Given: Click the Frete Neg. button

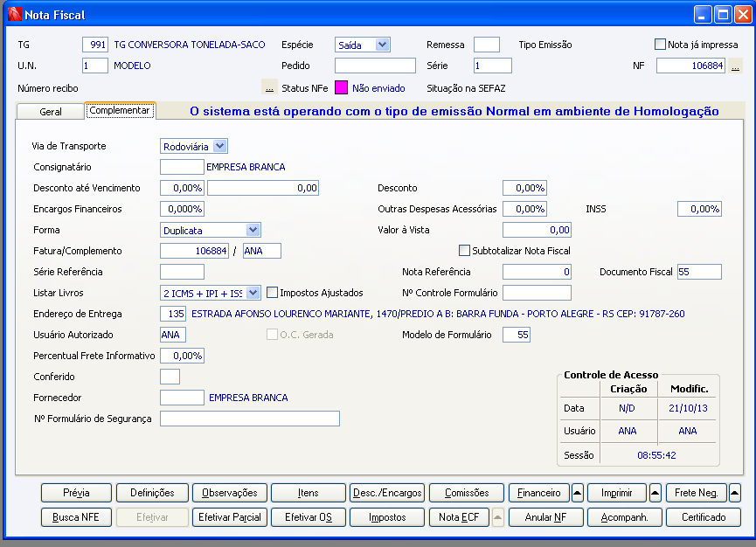Looking at the screenshot, I should pyautogui.click(x=697, y=493).
